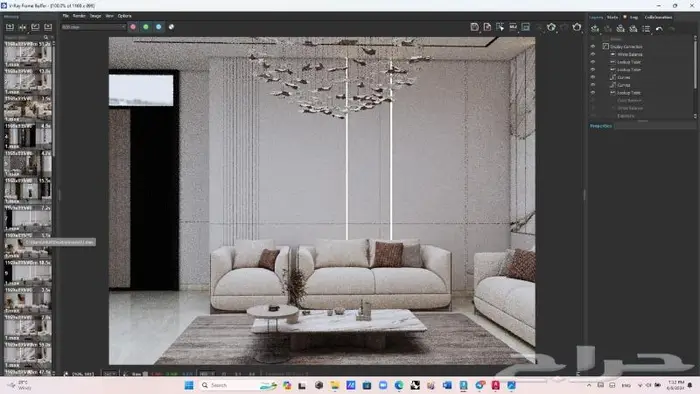The width and height of the screenshot is (700, 394).
Task: Open Word from the taskbar
Action: pos(447,385)
